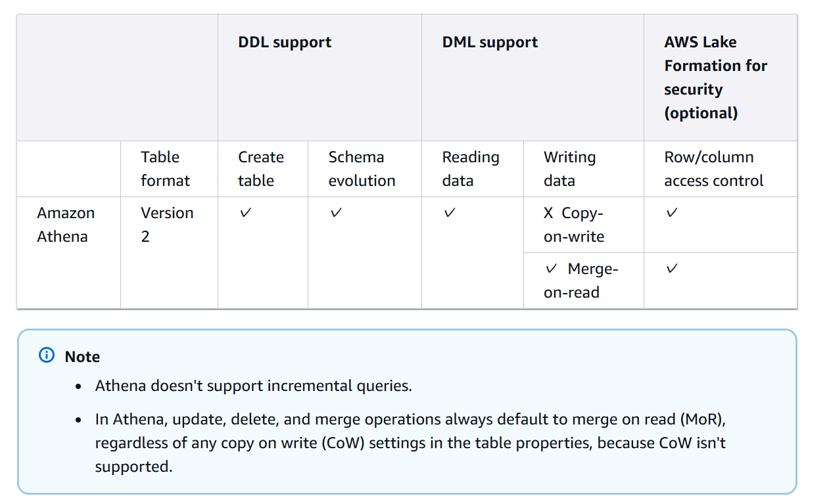Click the DDL support column header
The image size is (829, 504).
tap(285, 43)
